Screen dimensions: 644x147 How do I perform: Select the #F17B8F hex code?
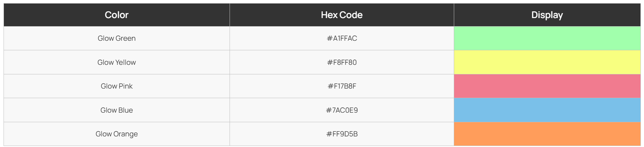tap(342, 86)
